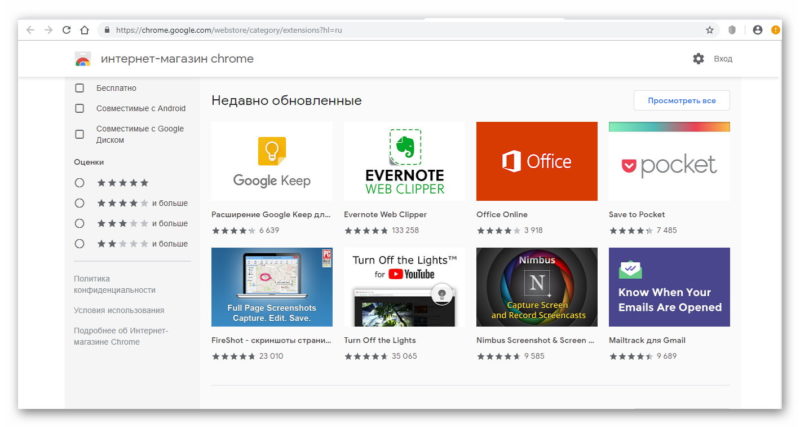Pick two stars и больше rating
Viewport: 800px width, 427px height.
[x=80, y=244]
